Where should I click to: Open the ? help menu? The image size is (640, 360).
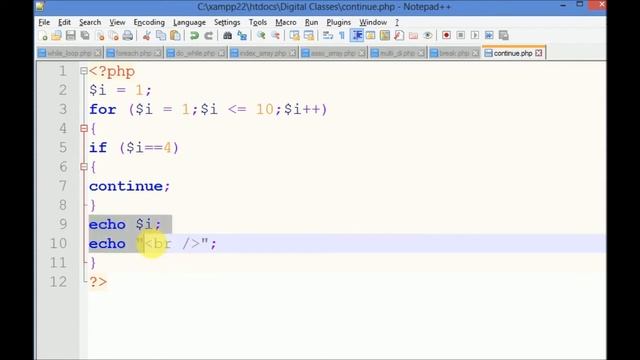(397, 22)
